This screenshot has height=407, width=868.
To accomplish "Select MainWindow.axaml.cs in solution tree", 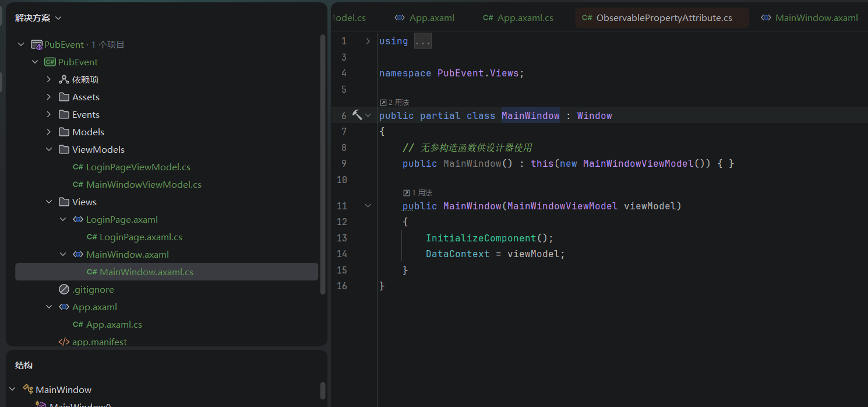I will [167, 272].
